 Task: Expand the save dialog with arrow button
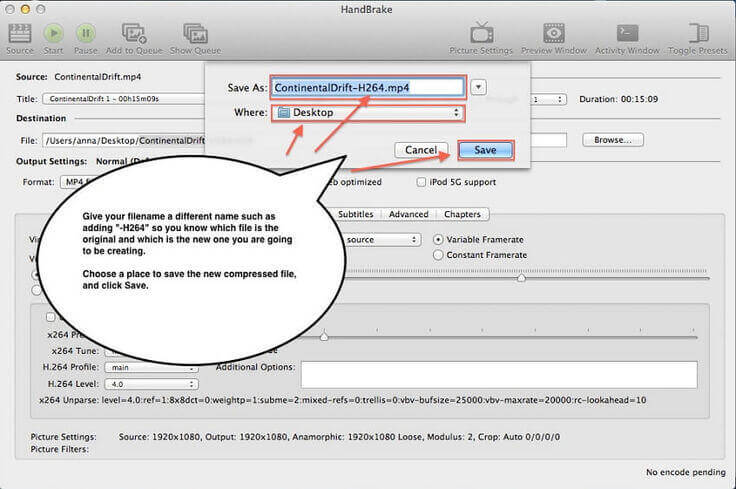tap(478, 87)
